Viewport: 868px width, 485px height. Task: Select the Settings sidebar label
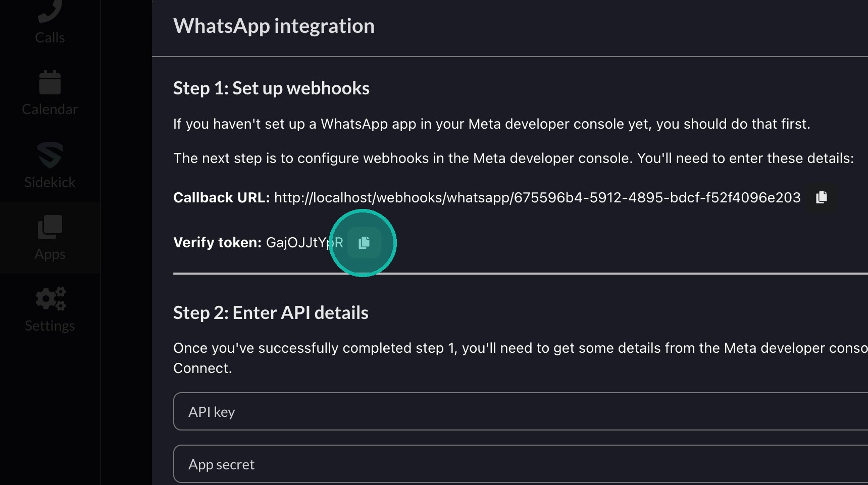coord(49,326)
